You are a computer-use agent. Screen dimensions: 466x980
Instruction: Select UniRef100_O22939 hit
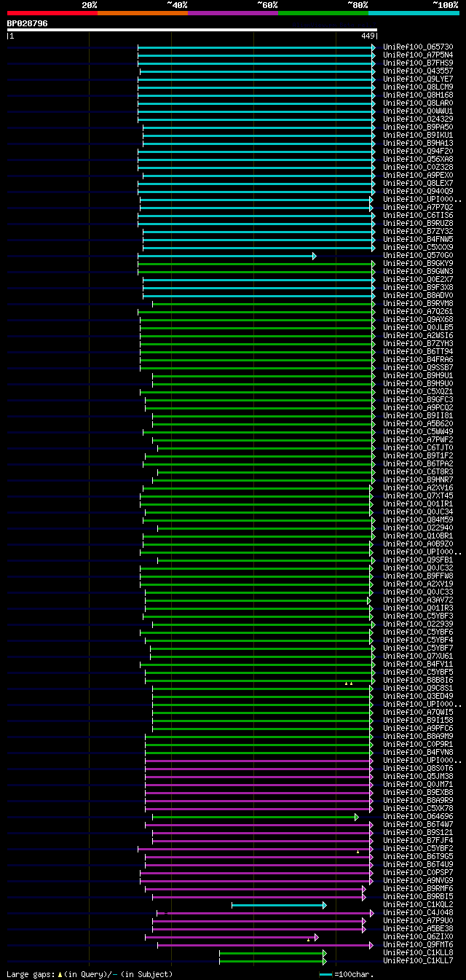(419, 624)
